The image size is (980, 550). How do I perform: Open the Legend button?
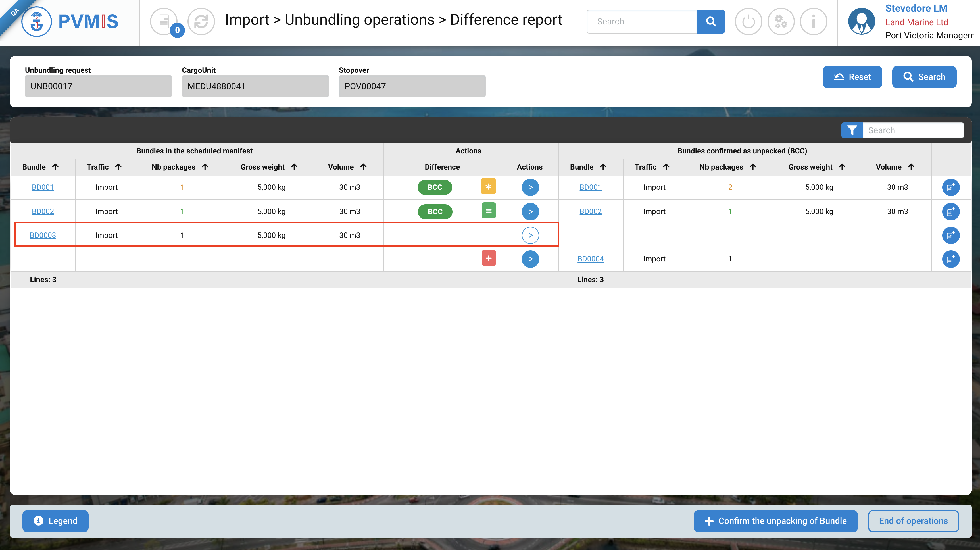coord(56,521)
